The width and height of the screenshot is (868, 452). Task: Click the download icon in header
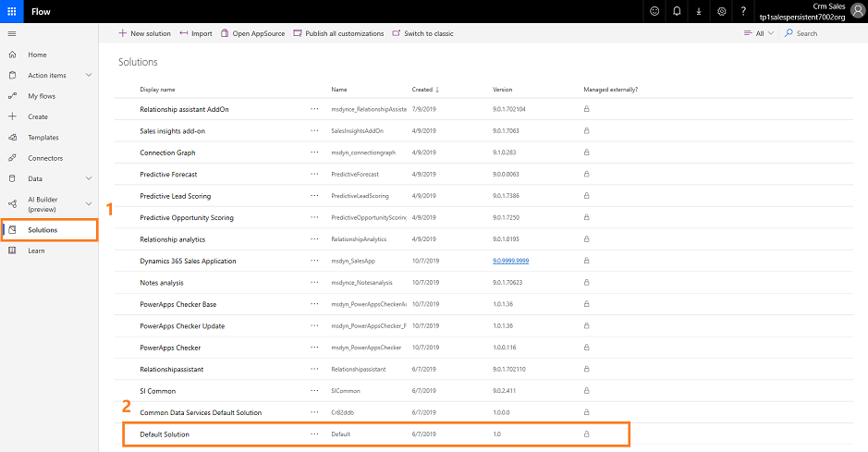coord(699,12)
